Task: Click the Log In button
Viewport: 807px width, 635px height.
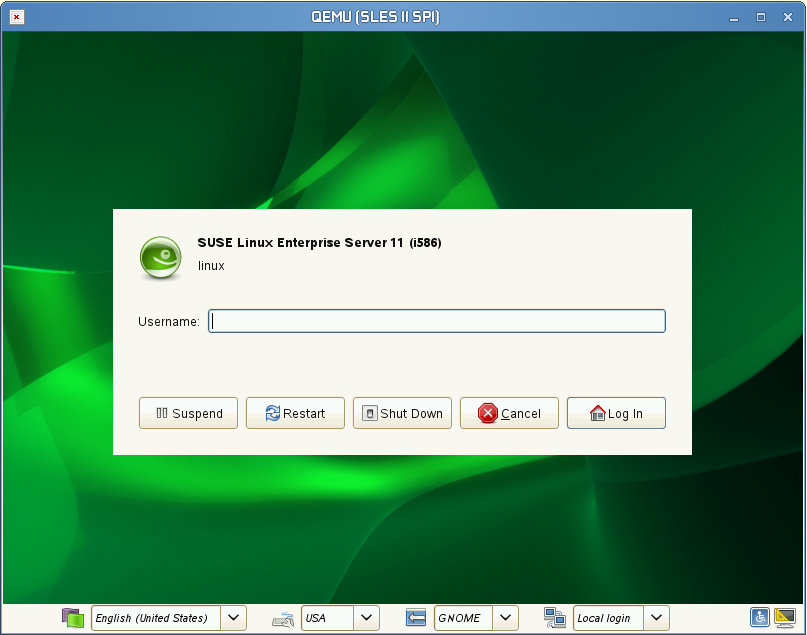Action: click(616, 413)
